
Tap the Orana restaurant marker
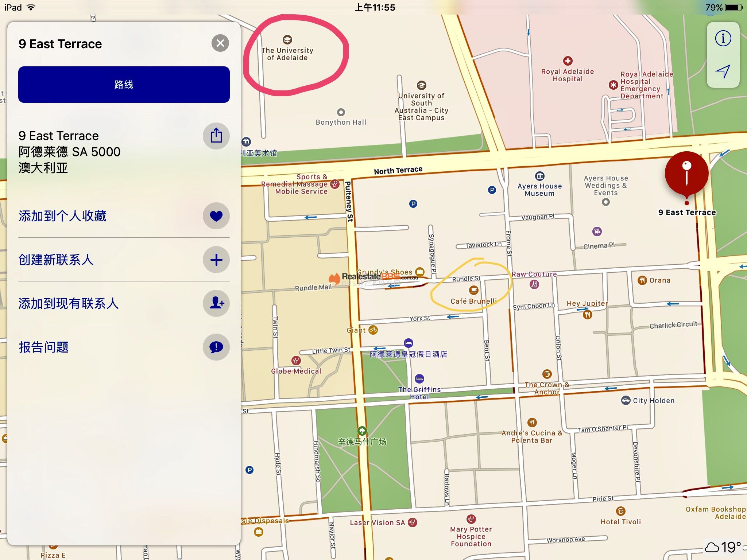pos(642,280)
